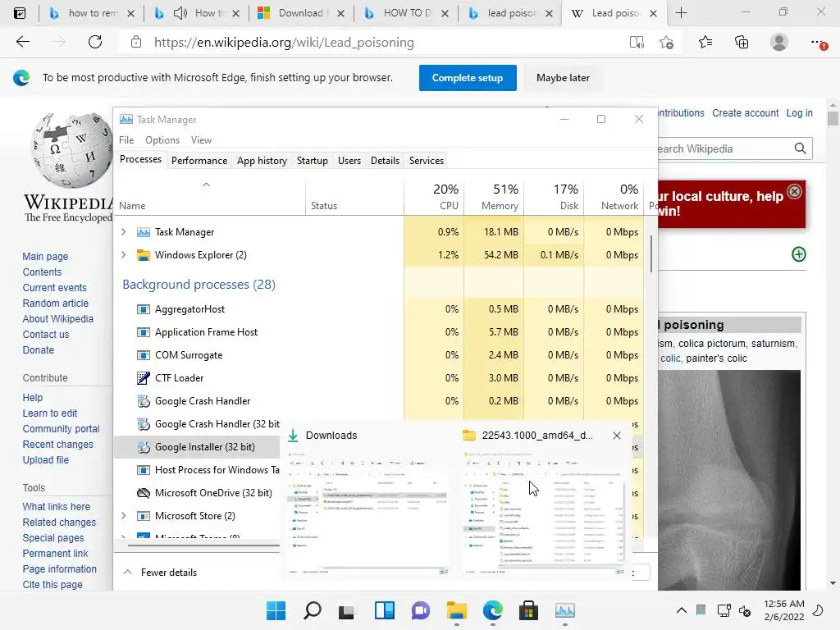
Task: Switch to the Details tab
Action: [386, 161]
